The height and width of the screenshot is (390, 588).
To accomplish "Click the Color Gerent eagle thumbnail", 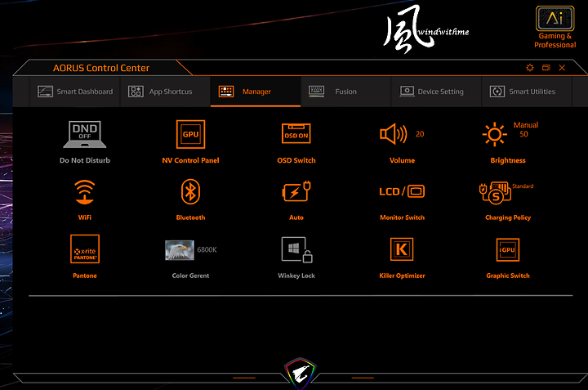I will point(180,250).
